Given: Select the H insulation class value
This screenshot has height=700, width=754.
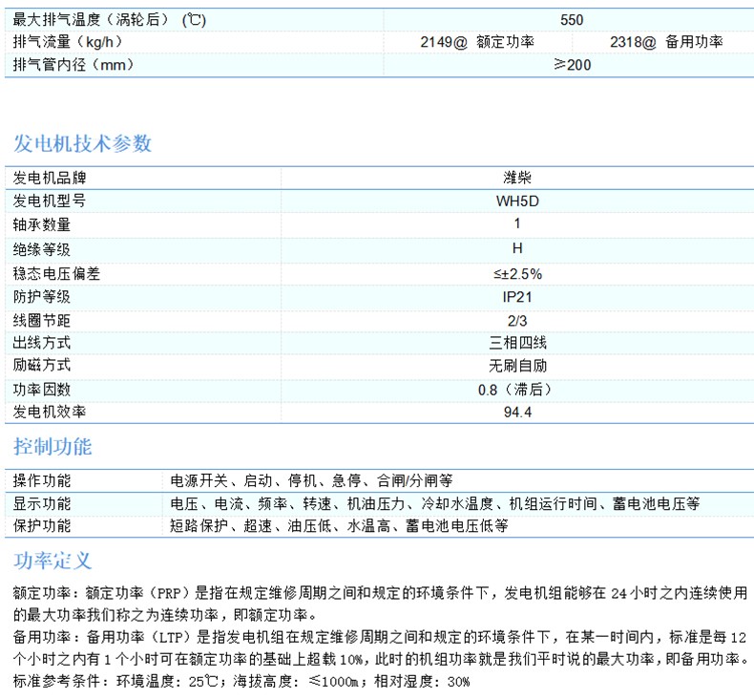Looking at the screenshot, I should pos(517,248).
